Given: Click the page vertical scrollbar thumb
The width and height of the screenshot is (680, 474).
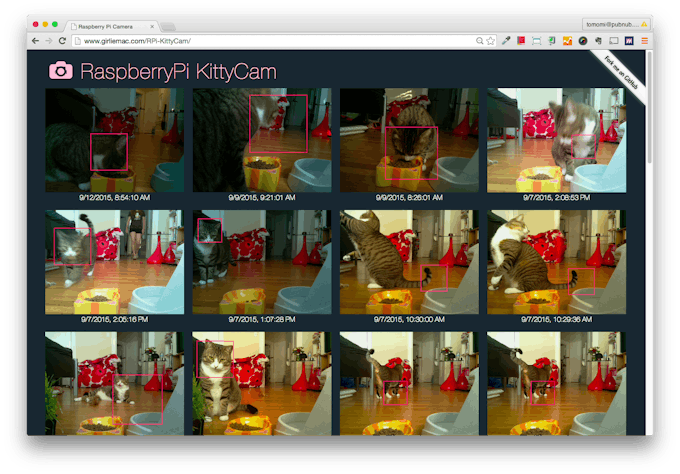Looking at the screenshot, I should coord(649,107).
